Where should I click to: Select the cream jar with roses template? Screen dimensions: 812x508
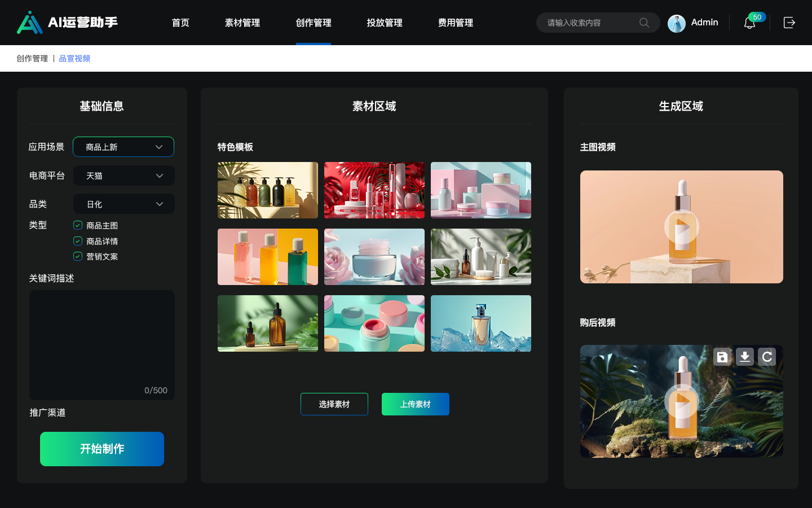coord(374,257)
